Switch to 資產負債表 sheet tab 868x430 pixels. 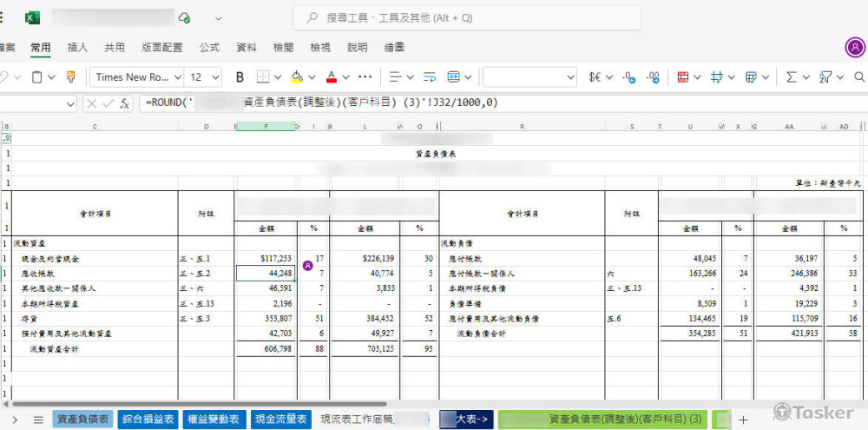[83, 419]
